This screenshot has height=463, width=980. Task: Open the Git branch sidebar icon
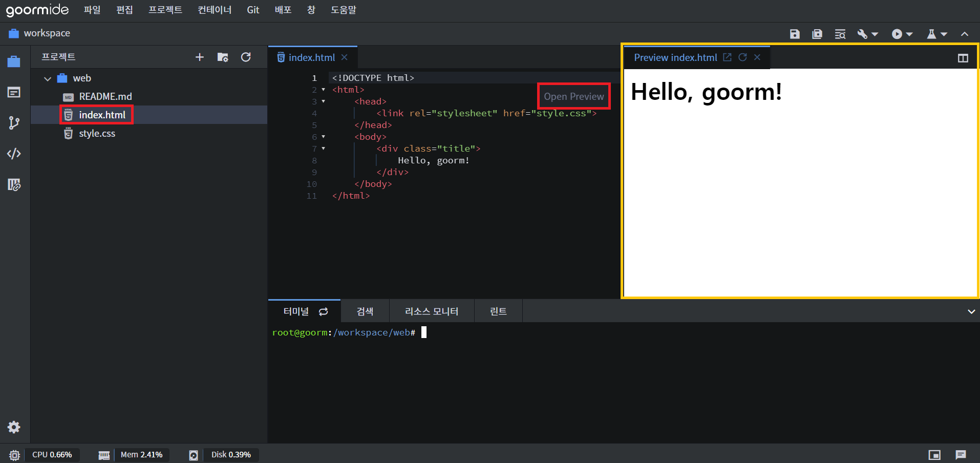click(x=14, y=123)
